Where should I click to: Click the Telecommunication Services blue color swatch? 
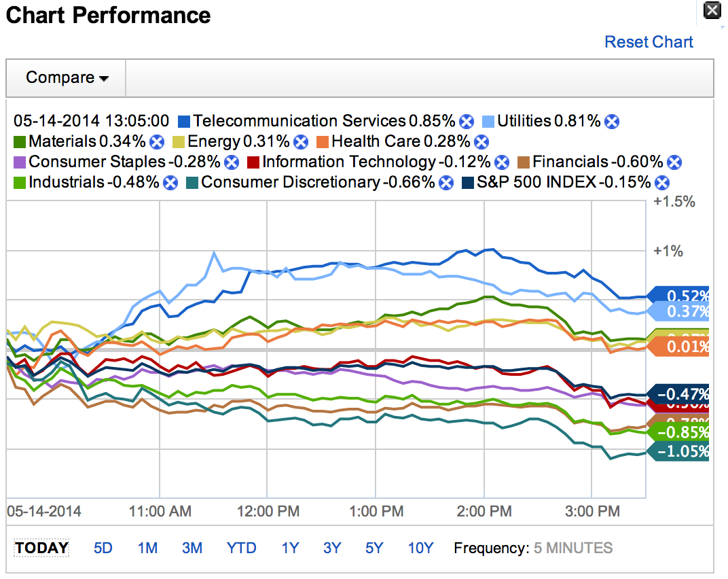(x=183, y=122)
